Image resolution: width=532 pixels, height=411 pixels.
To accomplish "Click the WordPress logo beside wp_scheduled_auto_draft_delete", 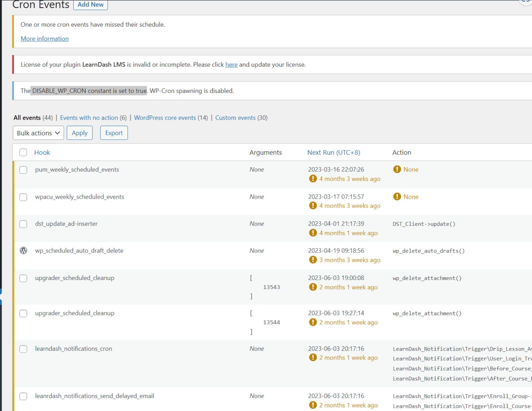I will click(x=23, y=251).
